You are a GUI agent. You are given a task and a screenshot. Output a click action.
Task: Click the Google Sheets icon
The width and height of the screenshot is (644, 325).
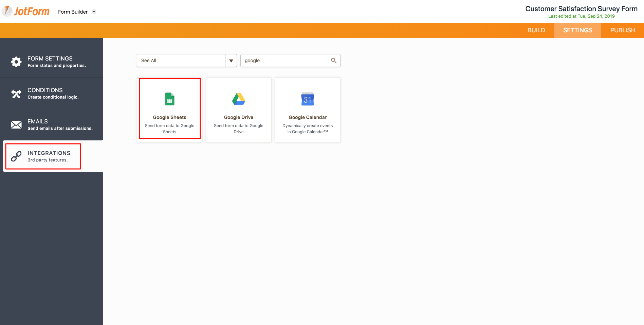pyautogui.click(x=170, y=99)
